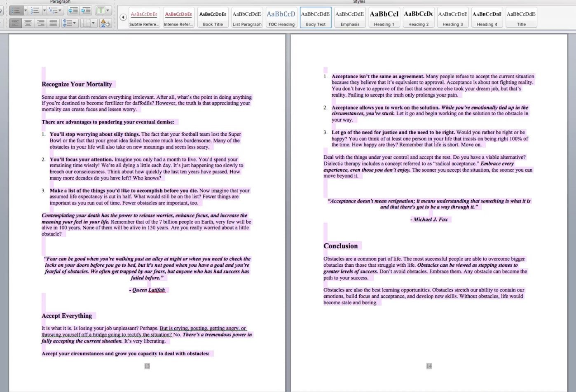The image size is (576, 392).
Task: Click 'There are advantages to pondering' line
Action: point(108,122)
